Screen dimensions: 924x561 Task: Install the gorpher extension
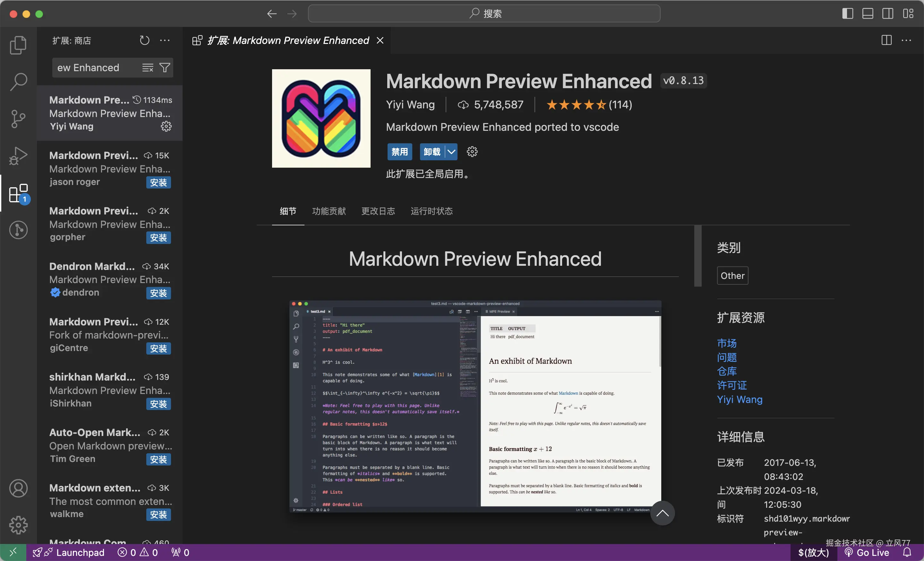[x=158, y=238]
